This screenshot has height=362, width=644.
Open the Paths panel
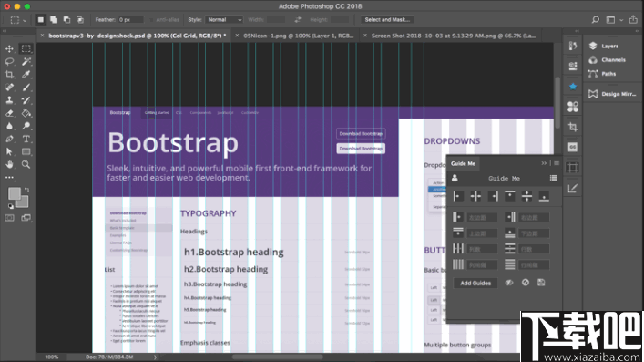[608, 74]
